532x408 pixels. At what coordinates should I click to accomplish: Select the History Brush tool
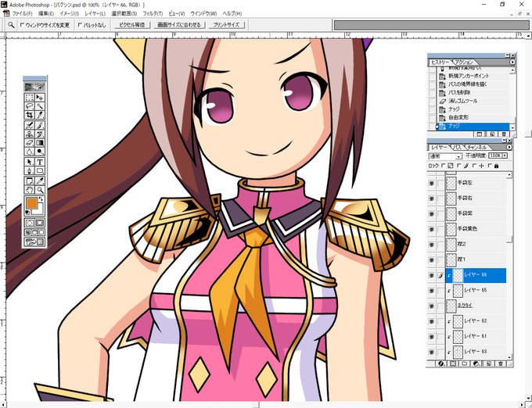[40, 134]
